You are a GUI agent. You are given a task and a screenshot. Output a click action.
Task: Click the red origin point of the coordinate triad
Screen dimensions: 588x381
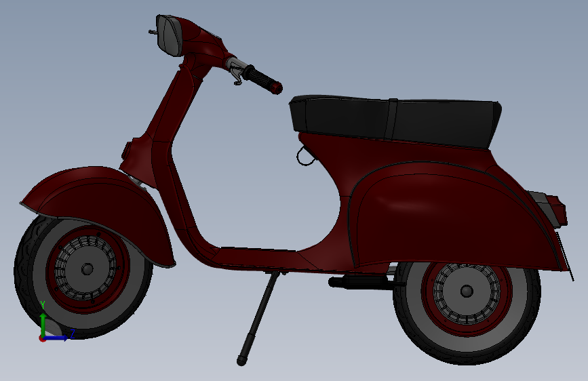click(42, 338)
